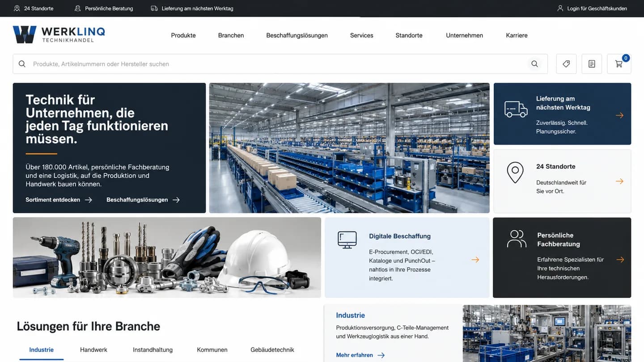Screen dimensions: 644x362
Task: Click the monitor icon in Digitale Beschaffung card
Action: coord(347,240)
